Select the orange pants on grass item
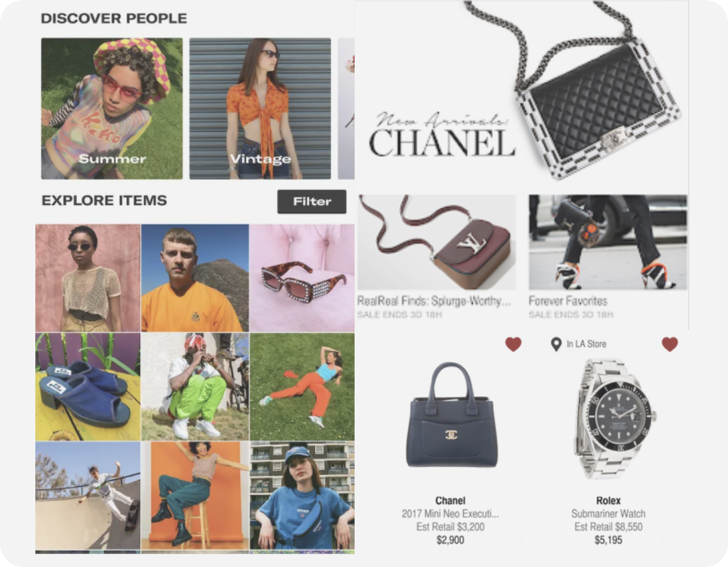The image size is (728, 567). click(302, 387)
